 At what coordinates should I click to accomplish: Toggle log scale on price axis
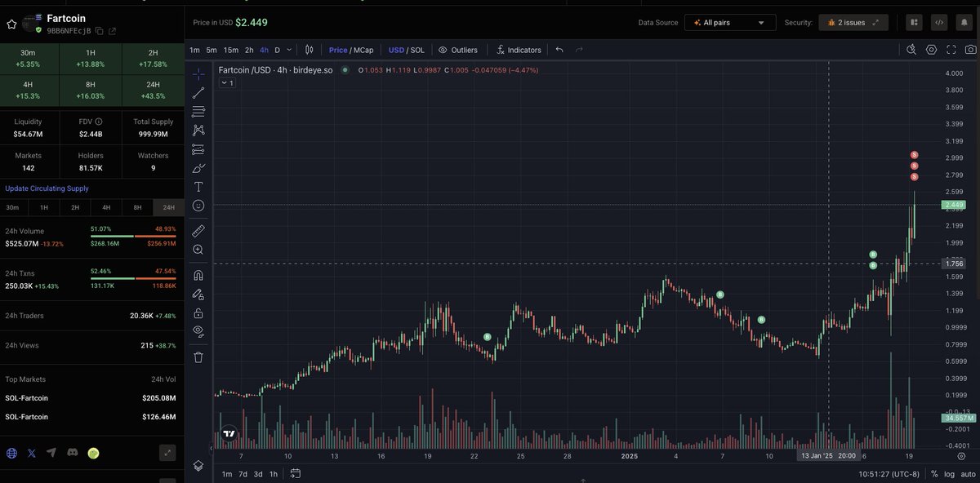tap(949, 473)
